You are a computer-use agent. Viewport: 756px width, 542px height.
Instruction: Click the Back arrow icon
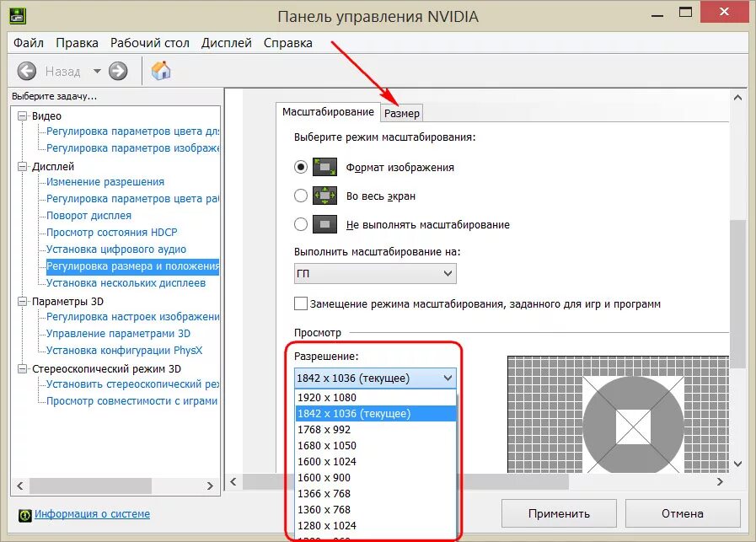point(26,72)
